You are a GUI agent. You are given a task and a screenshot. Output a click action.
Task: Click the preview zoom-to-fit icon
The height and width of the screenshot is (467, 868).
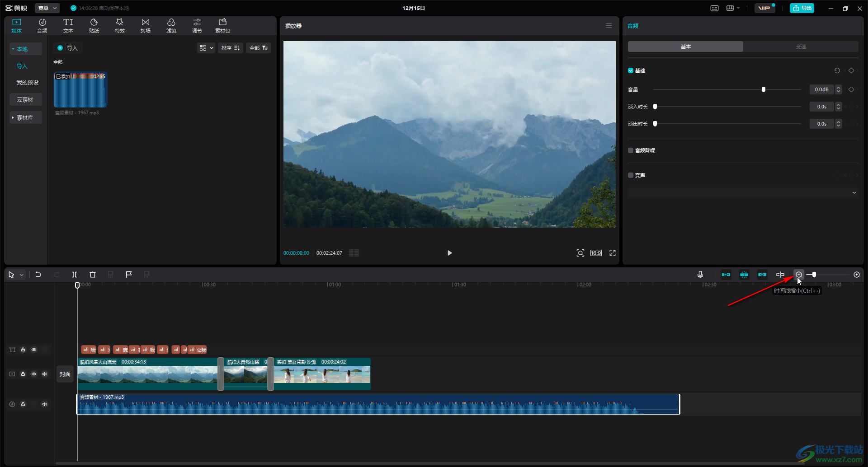pos(580,253)
